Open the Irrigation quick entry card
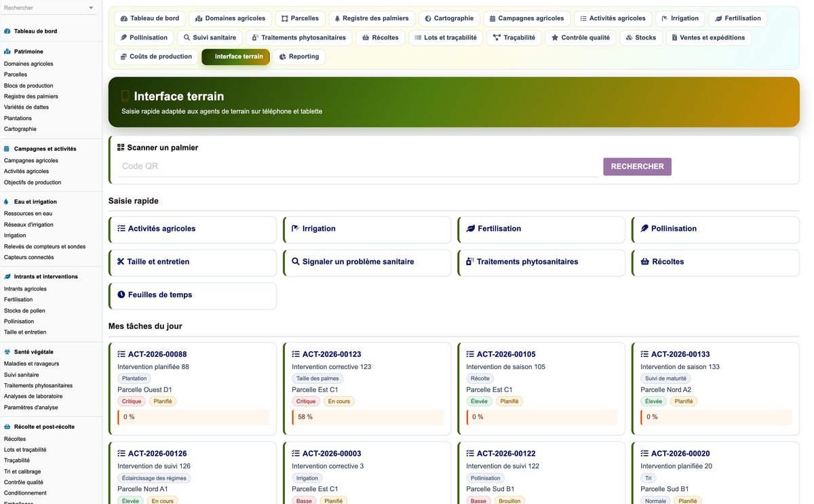814x504 pixels. 367,229
